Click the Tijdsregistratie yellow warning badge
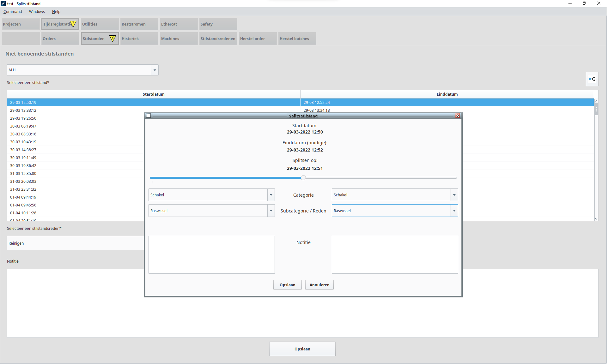 [73, 24]
